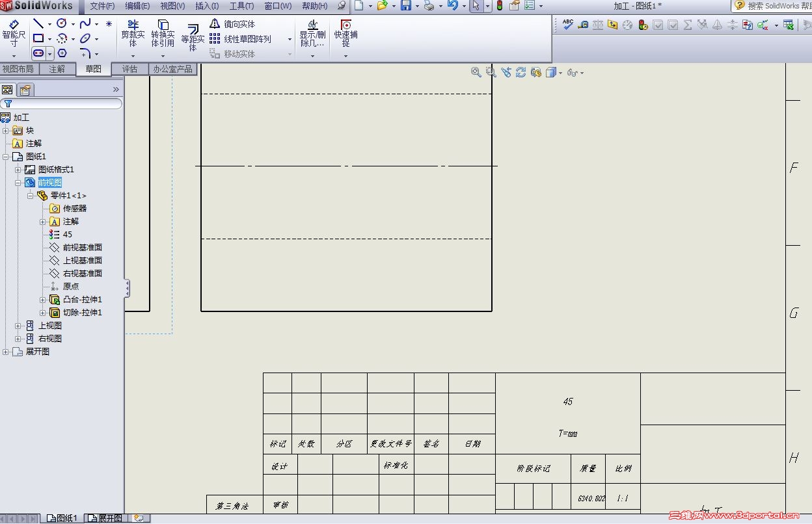The height and width of the screenshot is (524, 812).
Task: Open the 插入(I) menu
Action: click(x=207, y=6)
